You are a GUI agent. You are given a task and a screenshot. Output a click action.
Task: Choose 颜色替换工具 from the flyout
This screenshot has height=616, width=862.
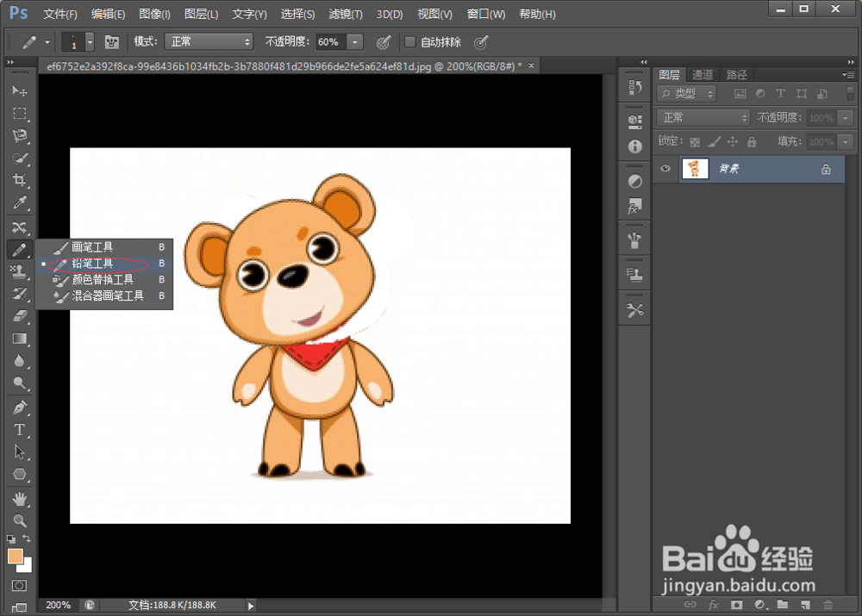coord(104,279)
